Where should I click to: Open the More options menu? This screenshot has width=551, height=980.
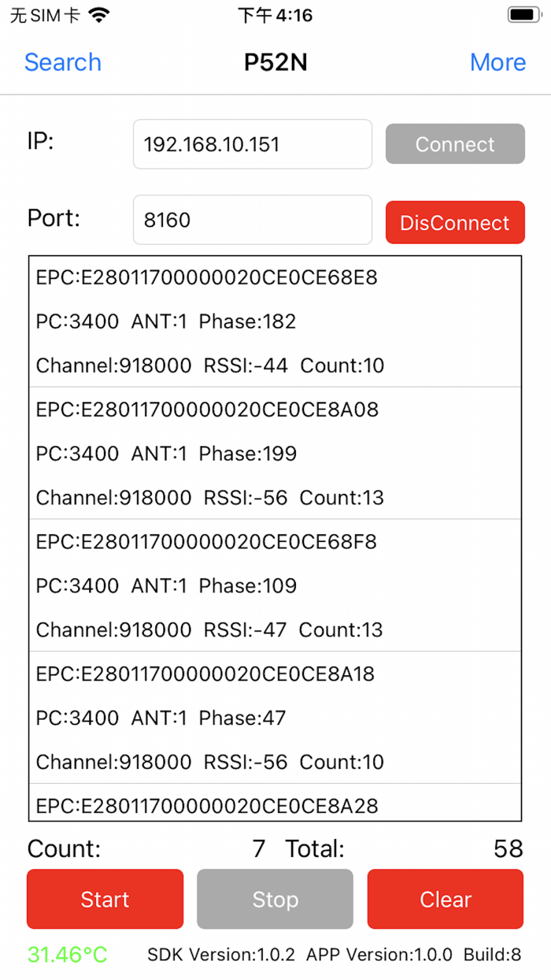497,62
